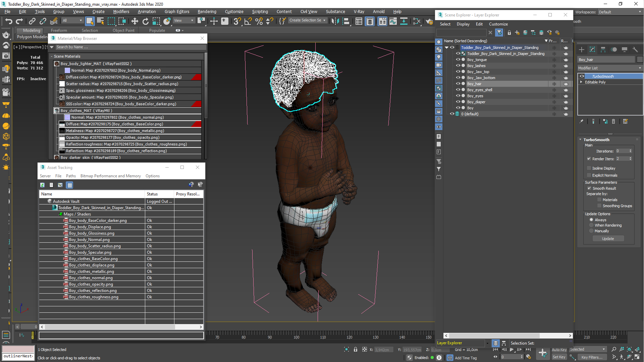
Task: Click the Zoom Extents All Selected icon
Action: (637, 350)
